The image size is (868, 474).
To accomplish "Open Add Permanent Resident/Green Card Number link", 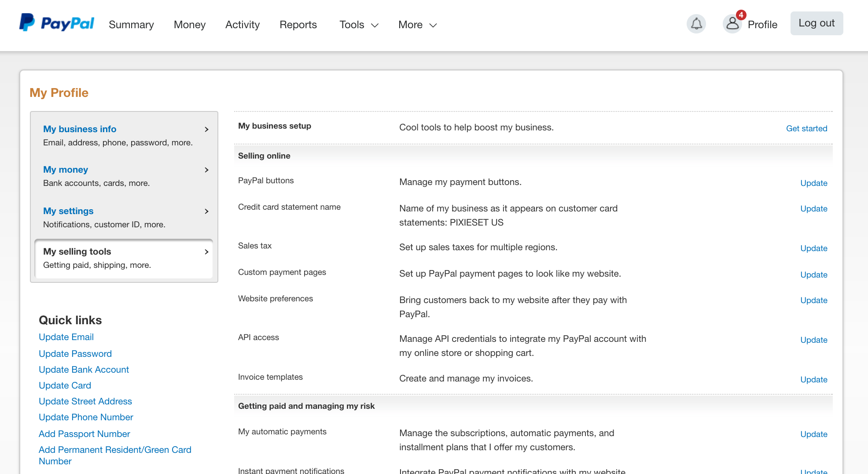I will (115, 455).
